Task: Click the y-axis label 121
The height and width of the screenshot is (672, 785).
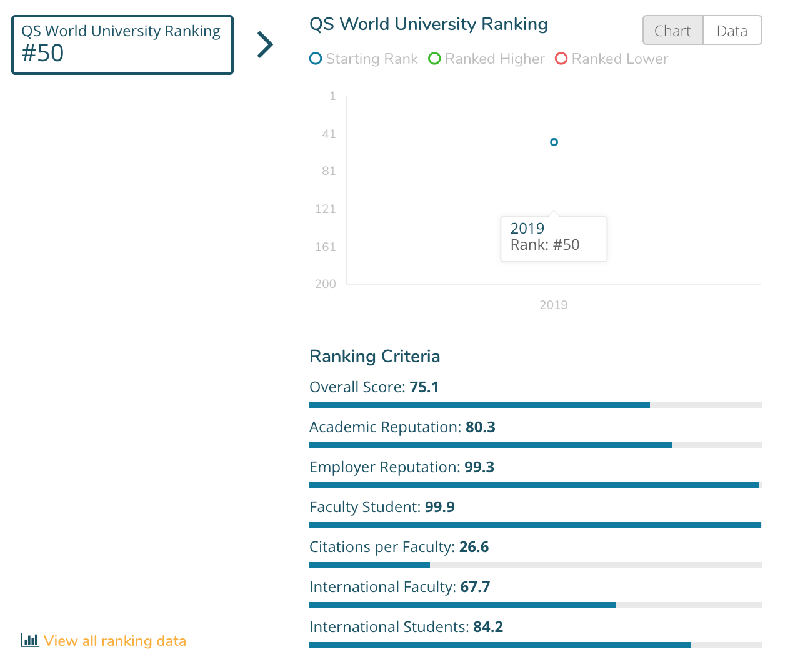Action: [x=326, y=209]
